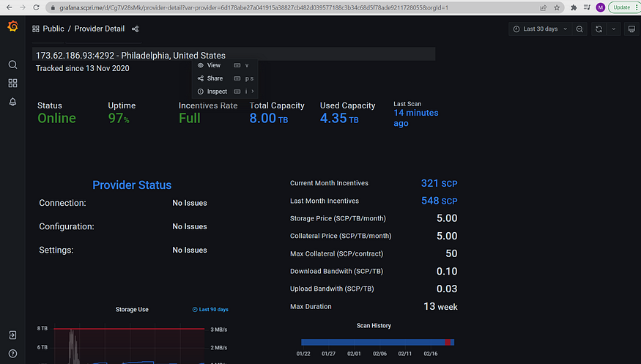This screenshot has width=641, height=364.
Task: Click the browser address bar URL
Action: (x=253, y=7)
